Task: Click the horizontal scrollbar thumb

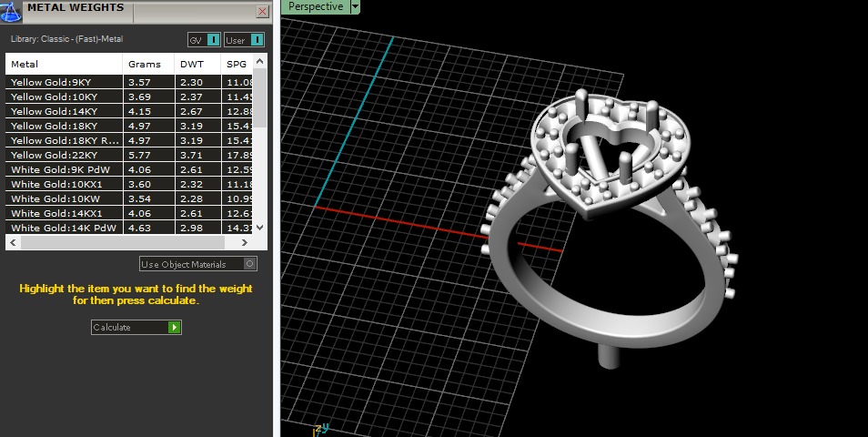Action: point(123,242)
